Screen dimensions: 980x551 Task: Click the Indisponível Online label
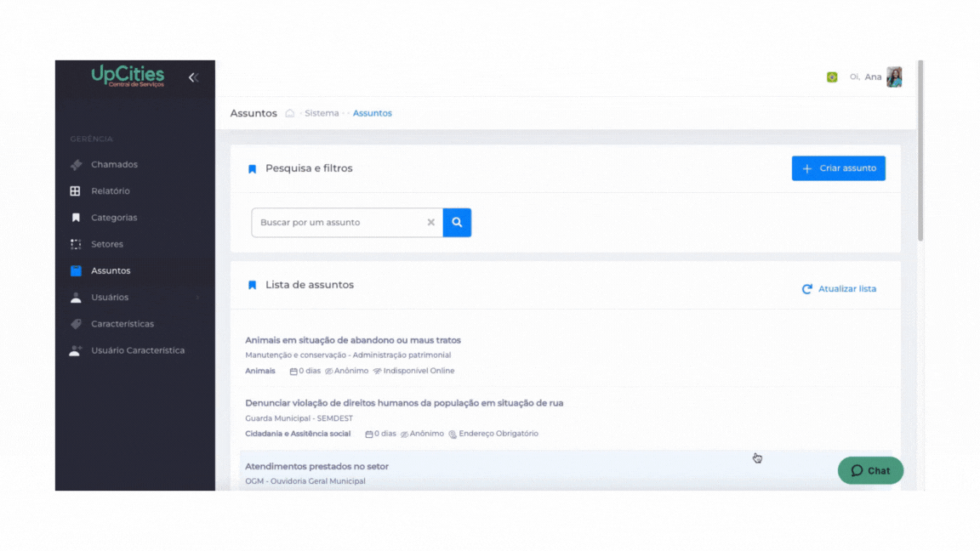coord(419,371)
